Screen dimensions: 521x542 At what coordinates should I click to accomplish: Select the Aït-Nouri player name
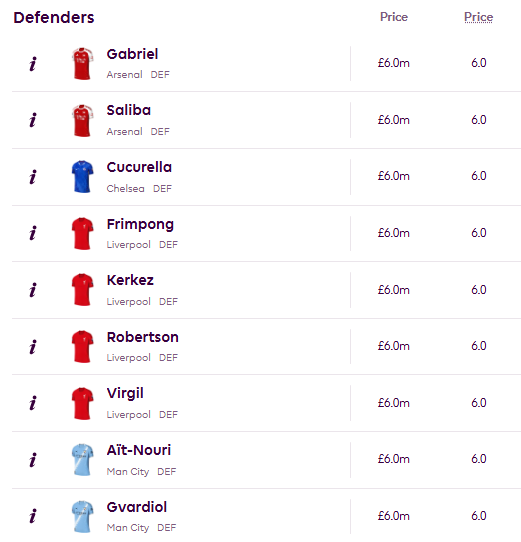pyautogui.click(x=139, y=450)
